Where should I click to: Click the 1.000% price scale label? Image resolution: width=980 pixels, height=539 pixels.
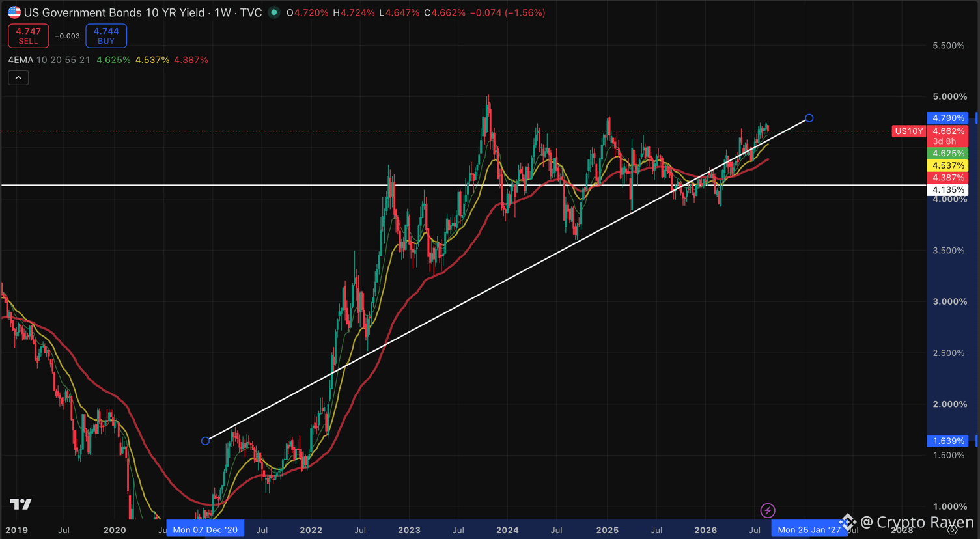[950, 506]
